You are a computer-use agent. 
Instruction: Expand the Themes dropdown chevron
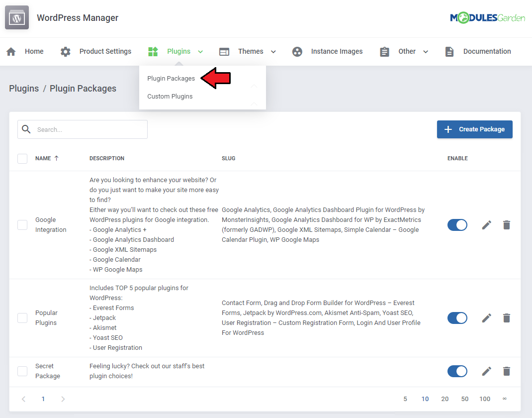(x=273, y=52)
